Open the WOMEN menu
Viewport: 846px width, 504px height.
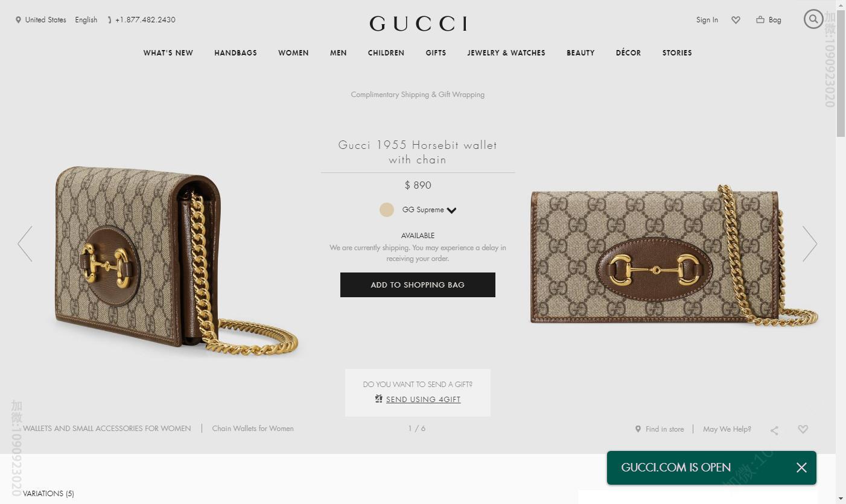pyautogui.click(x=293, y=53)
